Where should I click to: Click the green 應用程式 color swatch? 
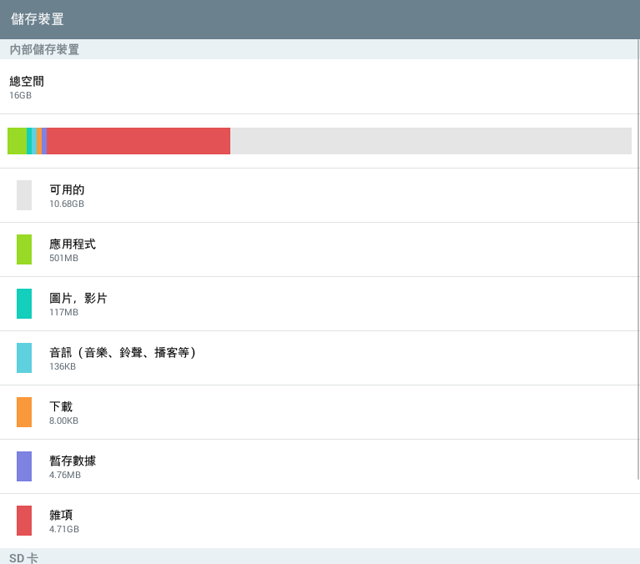click(x=24, y=249)
